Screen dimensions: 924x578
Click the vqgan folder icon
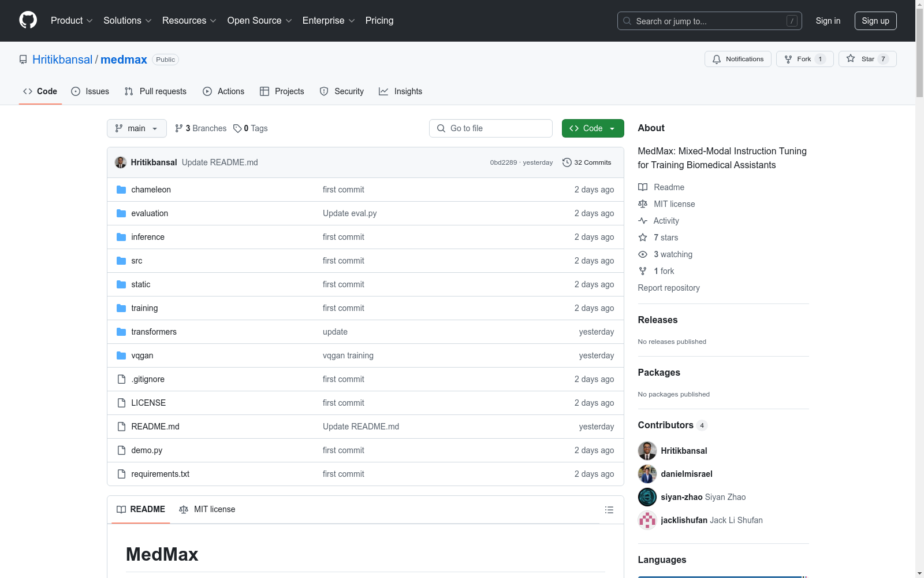pos(121,355)
